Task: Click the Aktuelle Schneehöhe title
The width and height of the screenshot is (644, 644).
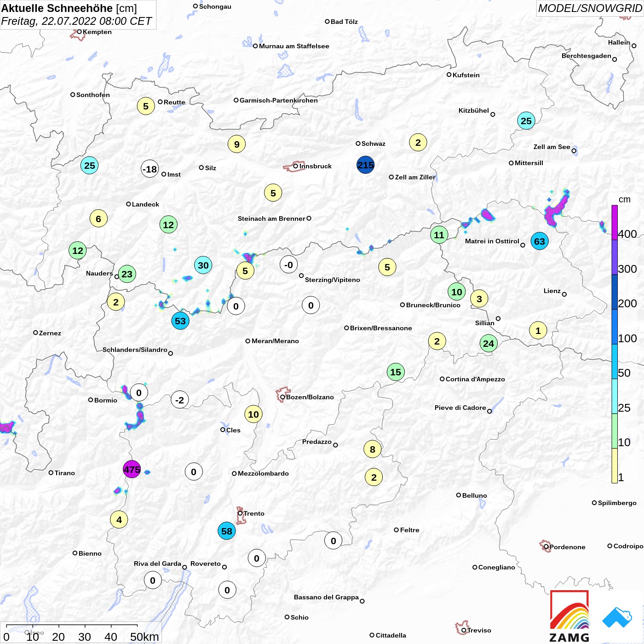Action: [57, 8]
